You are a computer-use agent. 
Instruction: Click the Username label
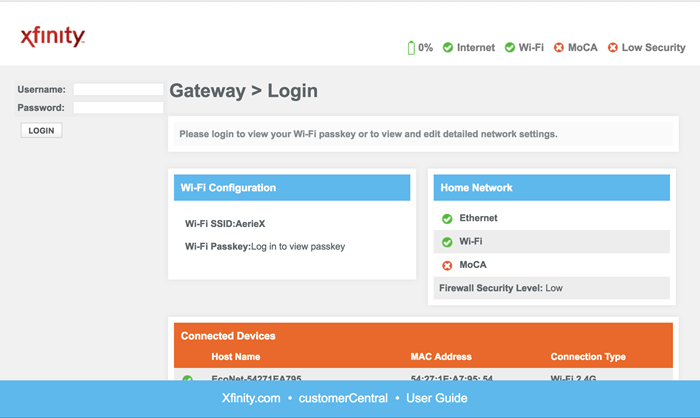pos(42,89)
